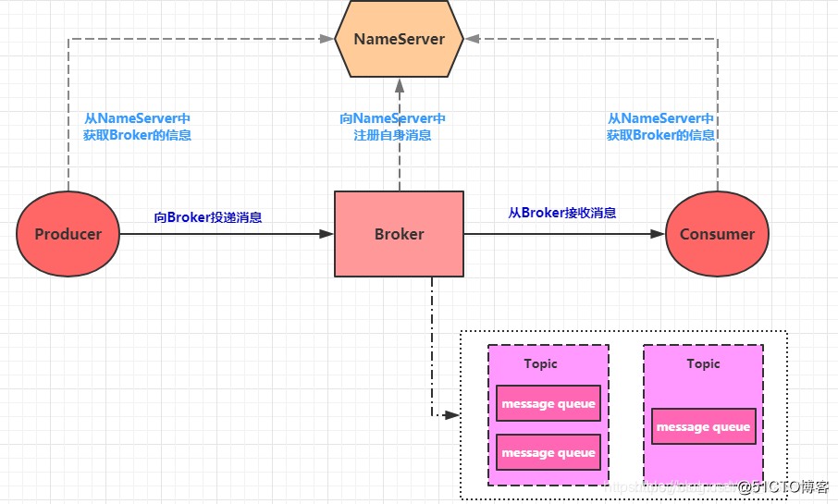Click the lower message queue in left Topic
Screen dimensions: 838x504
tap(548, 452)
